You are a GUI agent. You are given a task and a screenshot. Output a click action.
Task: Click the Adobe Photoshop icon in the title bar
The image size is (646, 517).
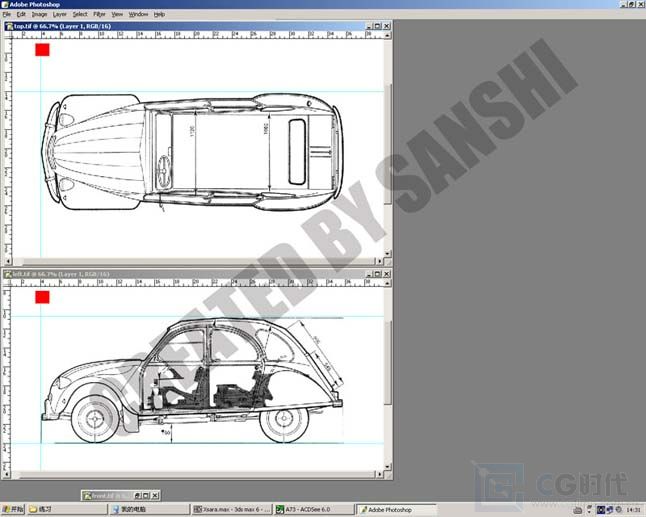click(x=5, y=5)
